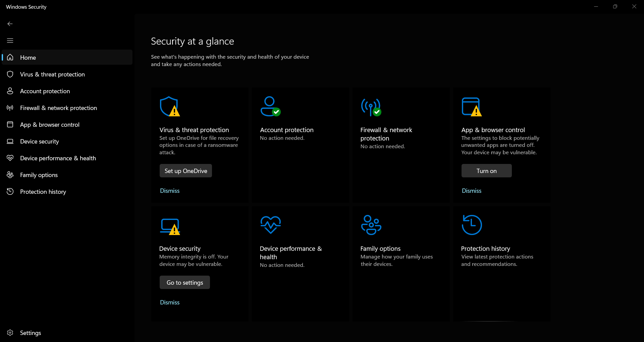Go to Virus & threat protection sidebar item

coord(67,74)
